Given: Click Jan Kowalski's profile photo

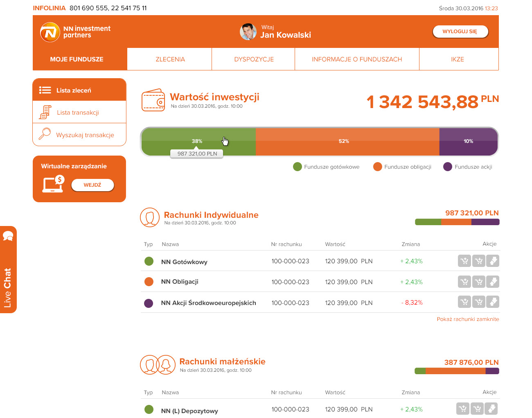Looking at the screenshot, I should point(248,32).
